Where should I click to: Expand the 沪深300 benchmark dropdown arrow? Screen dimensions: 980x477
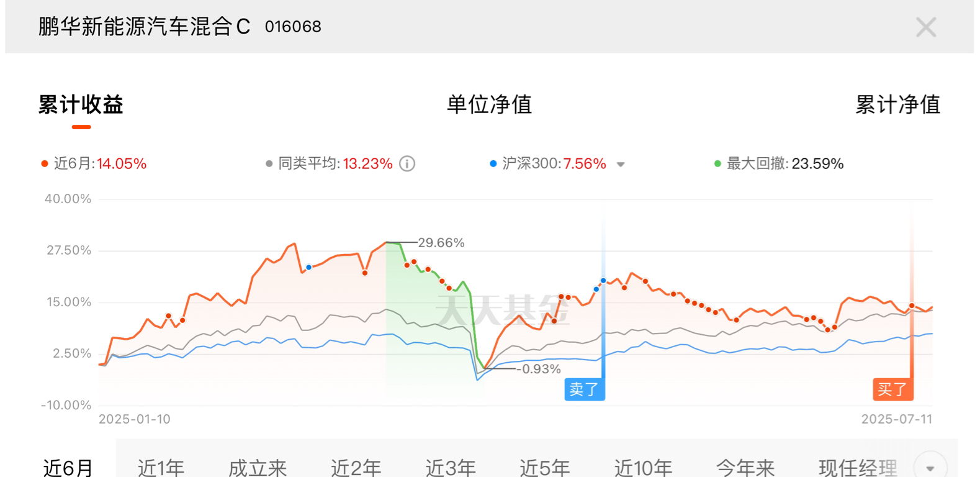click(621, 165)
